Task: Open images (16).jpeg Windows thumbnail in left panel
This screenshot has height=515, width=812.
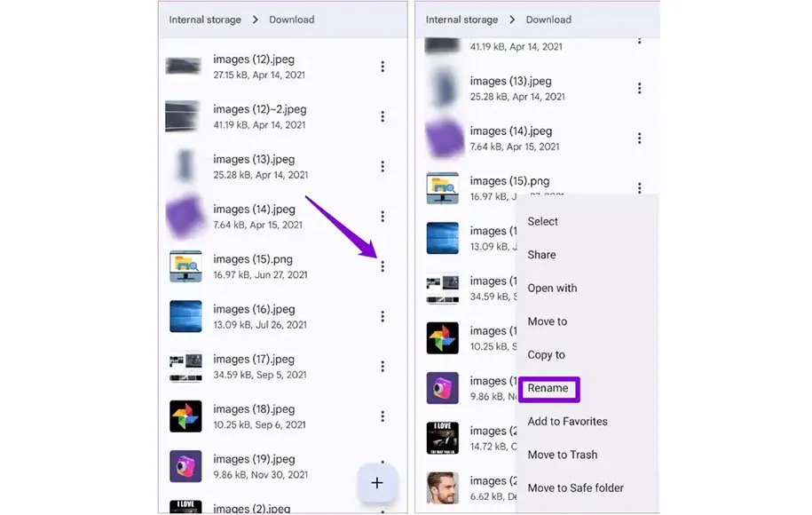Action: tap(185, 316)
